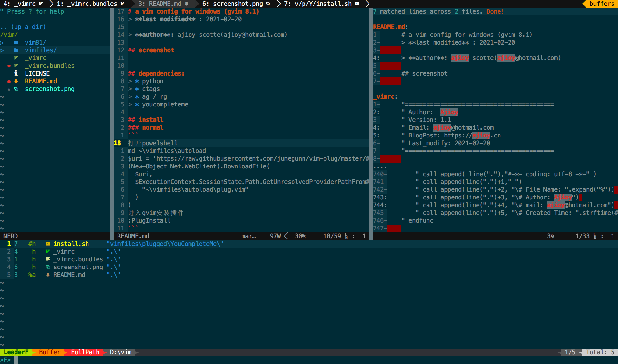618x364 pixels.
Task: Click the vim icon beside _vimrc in LeaderF list
Action: coord(48,252)
